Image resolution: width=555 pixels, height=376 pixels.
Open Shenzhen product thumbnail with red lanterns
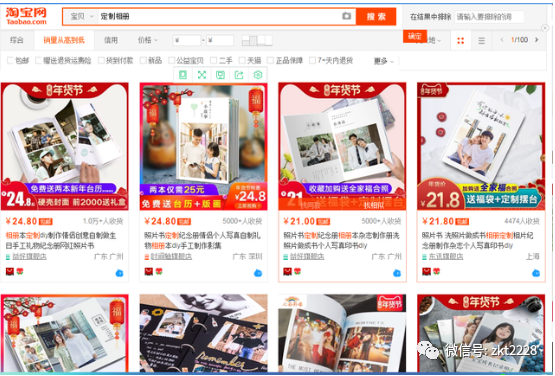[203, 146]
